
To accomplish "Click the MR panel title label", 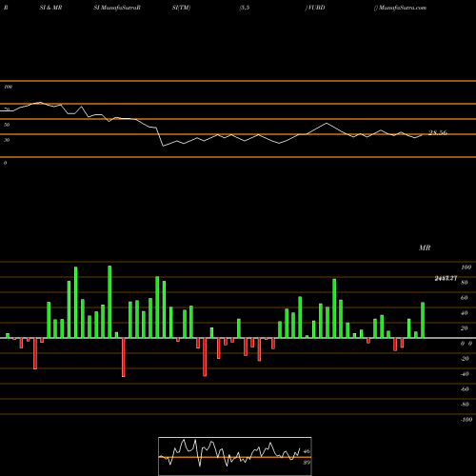I will pyautogui.click(x=425, y=248).
